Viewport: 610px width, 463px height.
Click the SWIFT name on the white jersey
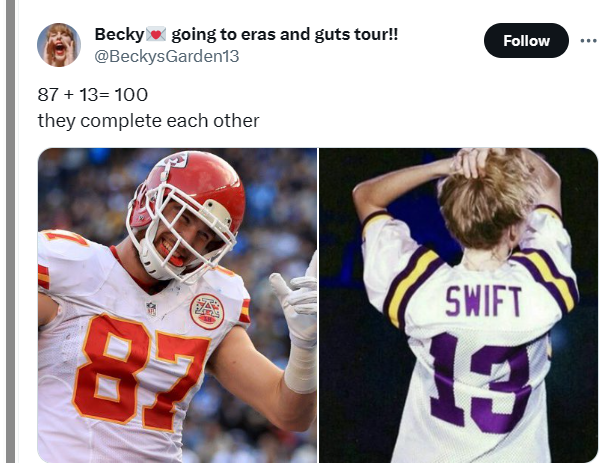pyautogui.click(x=483, y=300)
